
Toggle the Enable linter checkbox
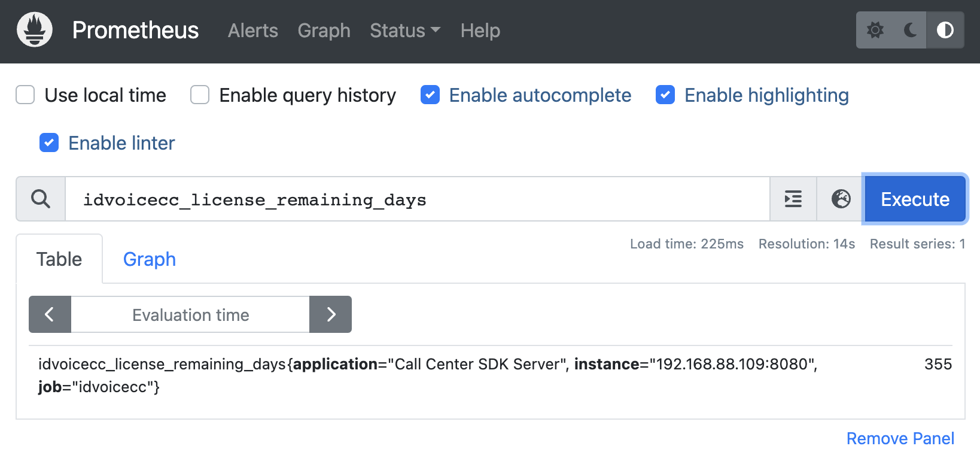click(49, 142)
